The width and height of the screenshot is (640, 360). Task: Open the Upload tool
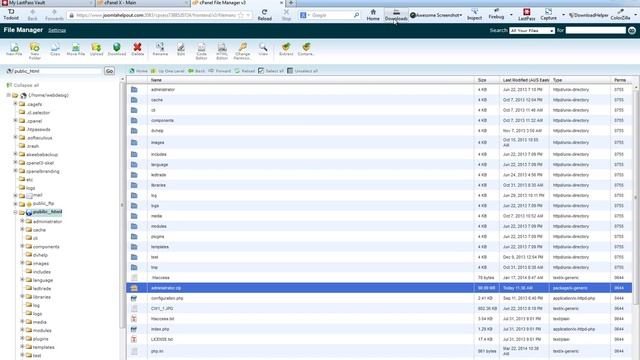pos(96,49)
